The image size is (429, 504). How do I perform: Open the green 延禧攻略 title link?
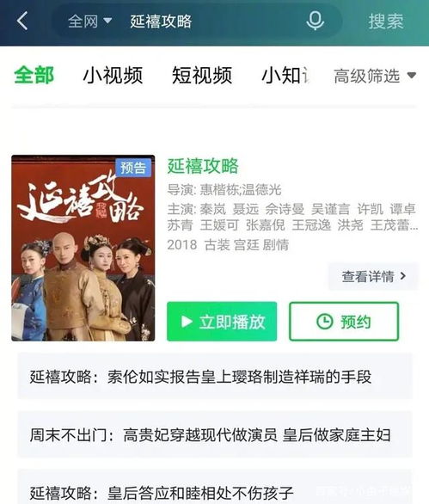tap(203, 166)
